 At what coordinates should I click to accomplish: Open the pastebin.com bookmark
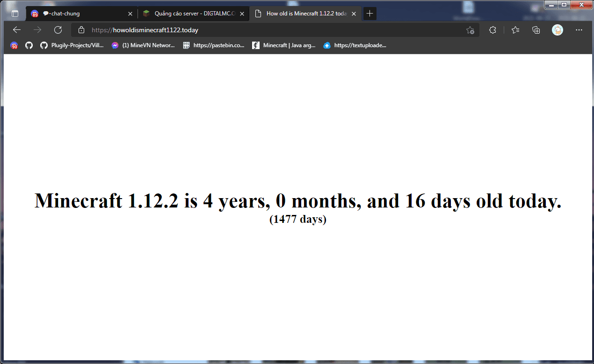click(x=213, y=45)
